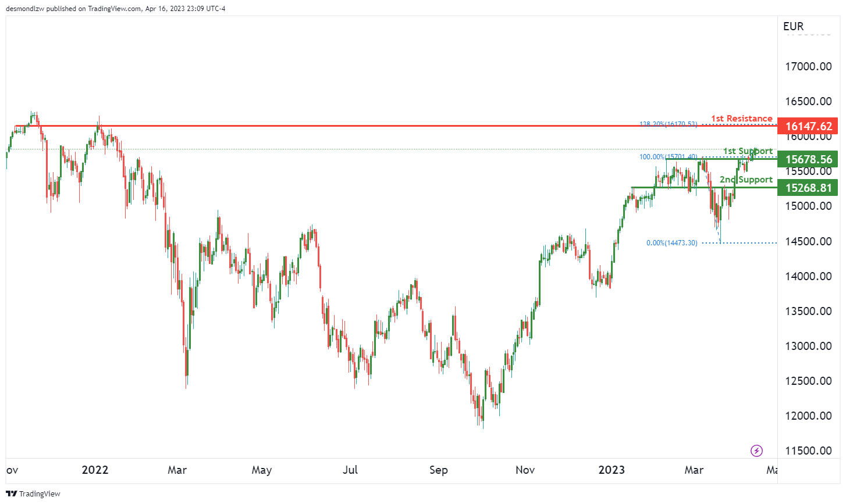The width and height of the screenshot is (846, 504).
Task: Click the EUR currency label
Action: (x=793, y=26)
